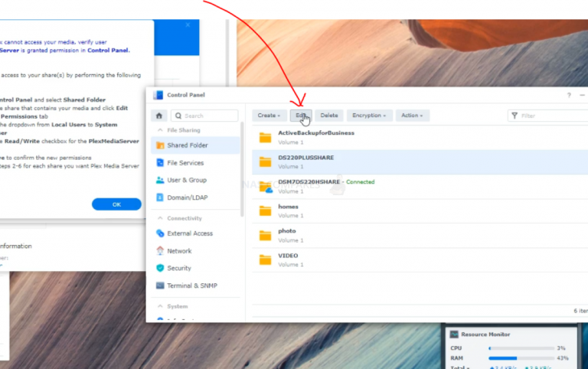Image resolution: width=588 pixels, height=369 pixels.
Task: Click the Control Panel help question mark
Action: pyautogui.click(x=569, y=96)
